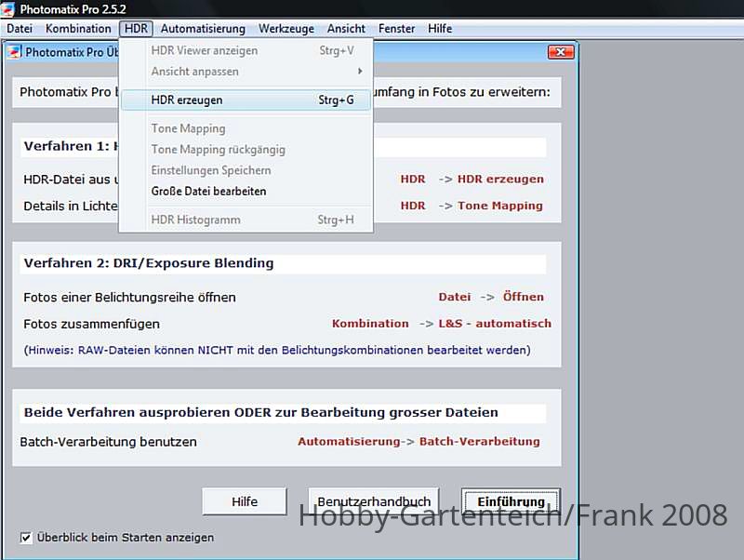Click the HDR Histogramm menu entry
Viewport: 744px width, 560px height.
pos(246,220)
